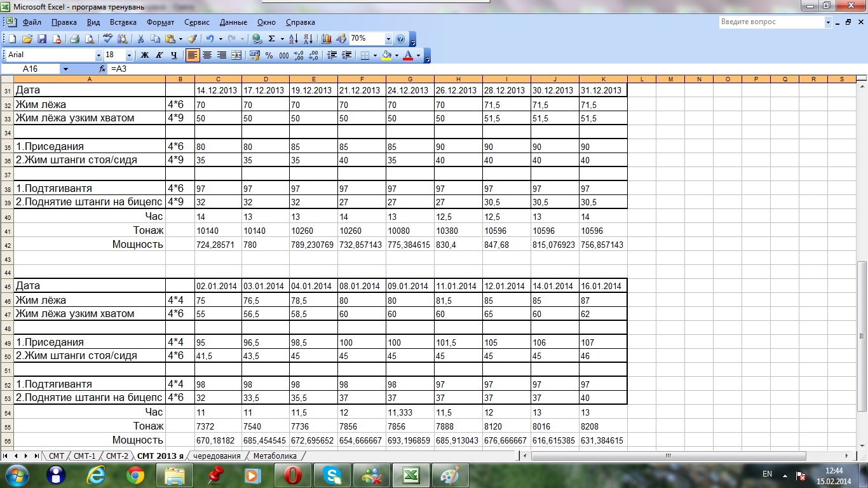Viewport: 868px width, 488px height.
Task: Launch the Chart Wizard icon
Action: tap(327, 39)
